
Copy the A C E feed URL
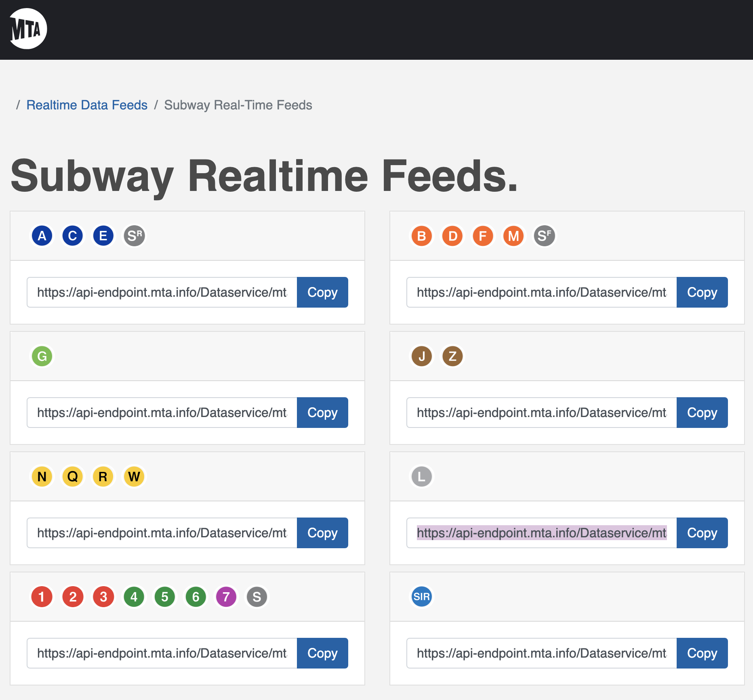click(x=322, y=292)
